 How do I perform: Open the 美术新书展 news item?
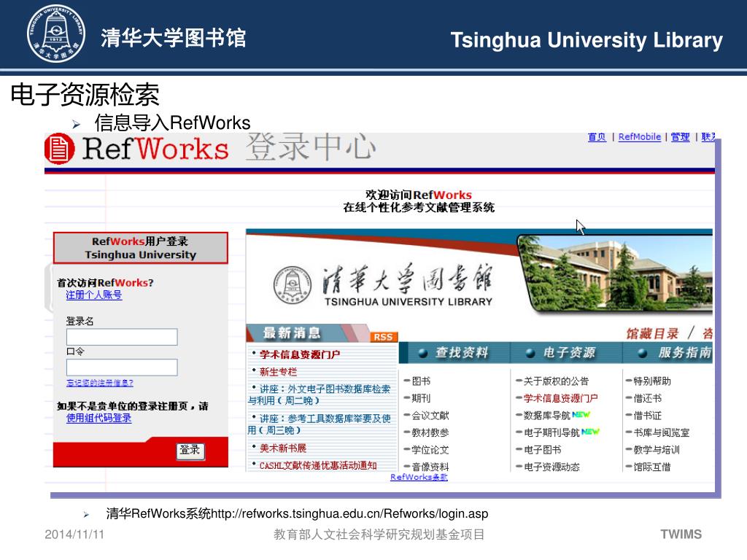tap(283, 448)
